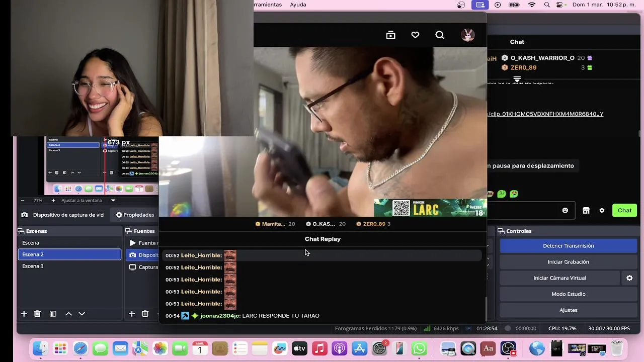Viewport: 644px width, 362px height.
Task: Open scene filters icon in Escenas panel
Action: (x=53, y=314)
